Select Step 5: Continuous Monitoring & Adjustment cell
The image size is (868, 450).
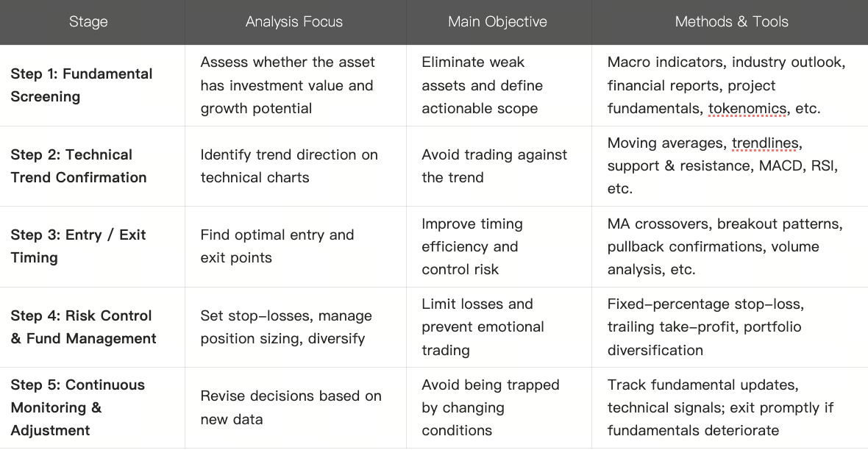(x=77, y=407)
